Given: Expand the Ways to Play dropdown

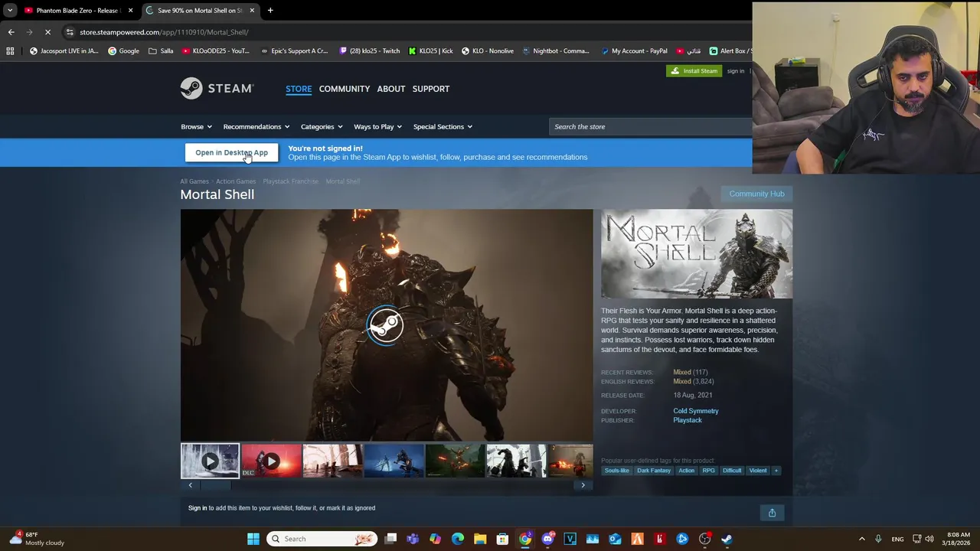Looking at the screenshot, I should (378, 127).
